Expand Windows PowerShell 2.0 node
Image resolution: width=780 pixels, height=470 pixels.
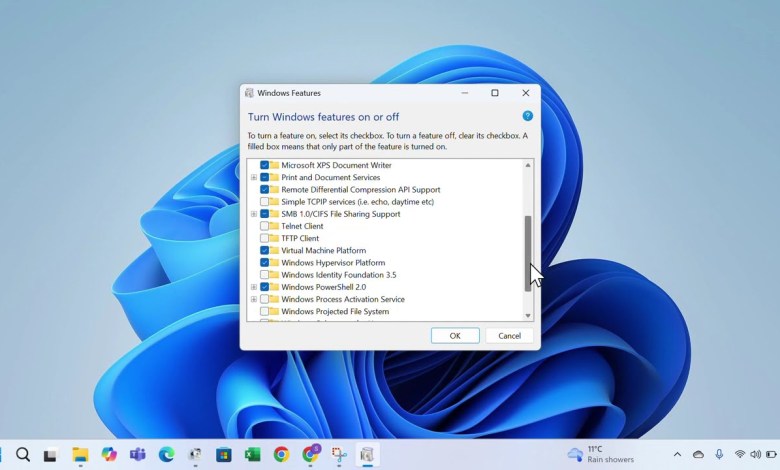[254, 287]
